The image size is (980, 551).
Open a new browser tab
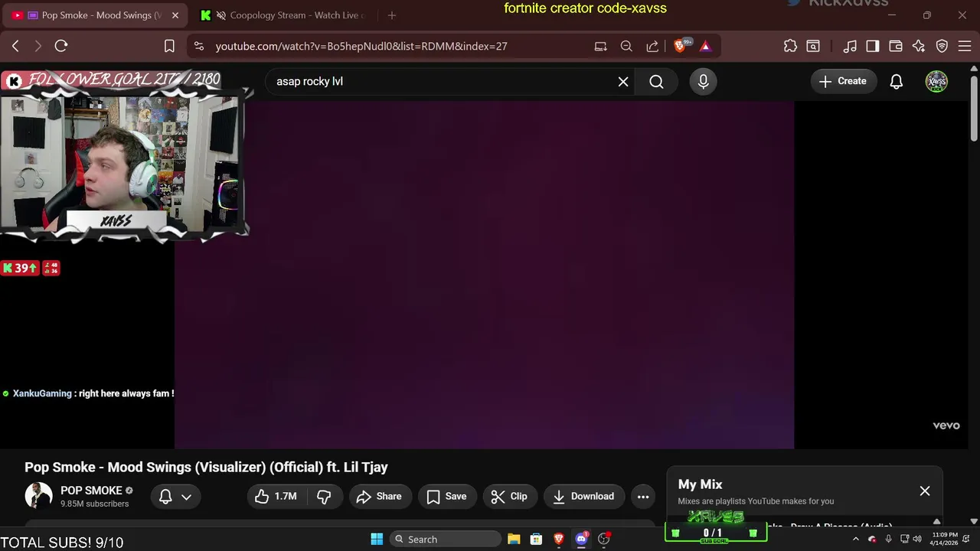pos(392,15)
